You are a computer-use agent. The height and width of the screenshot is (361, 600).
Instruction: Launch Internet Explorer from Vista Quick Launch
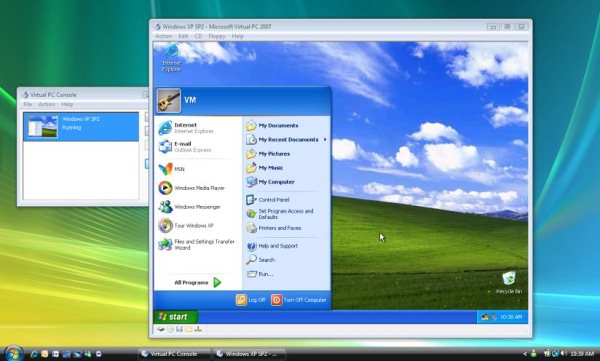click(x=34, y=354)
